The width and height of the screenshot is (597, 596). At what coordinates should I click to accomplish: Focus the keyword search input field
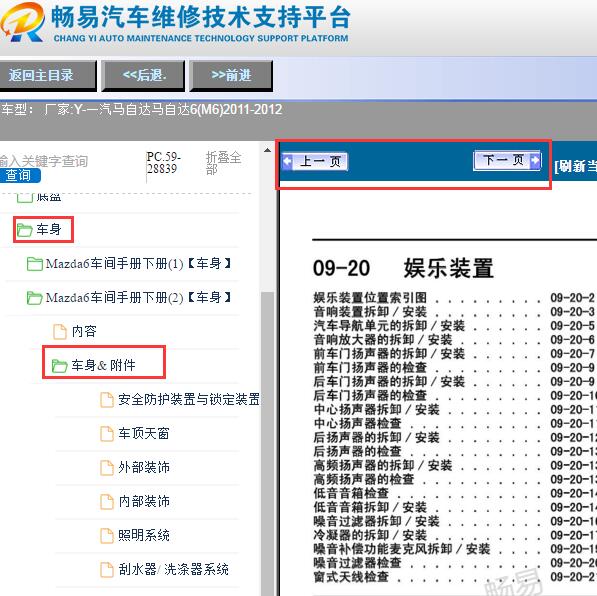[44, 161]
